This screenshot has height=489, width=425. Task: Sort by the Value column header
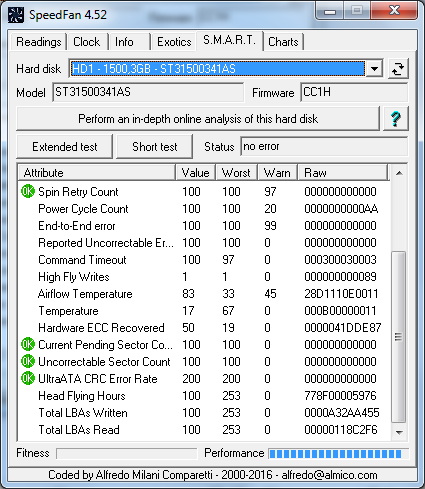pos(196,173)
